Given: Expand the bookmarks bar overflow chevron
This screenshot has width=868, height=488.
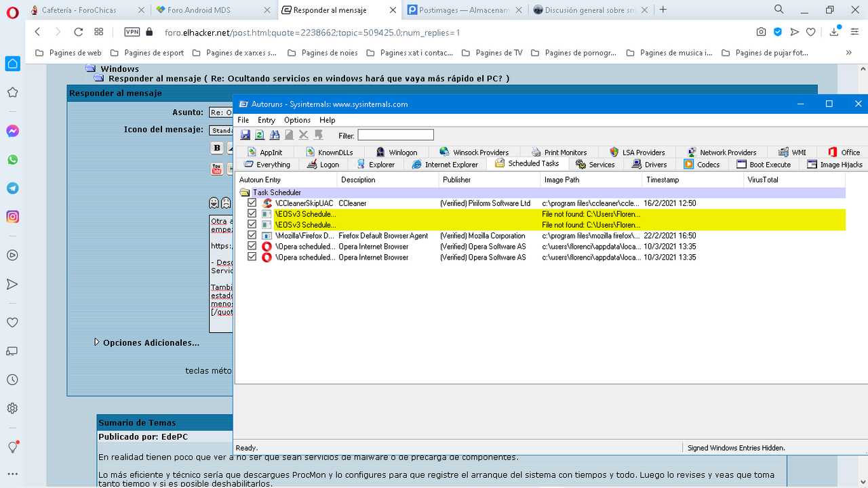Looking at the screenshot, I should (848, 53).
